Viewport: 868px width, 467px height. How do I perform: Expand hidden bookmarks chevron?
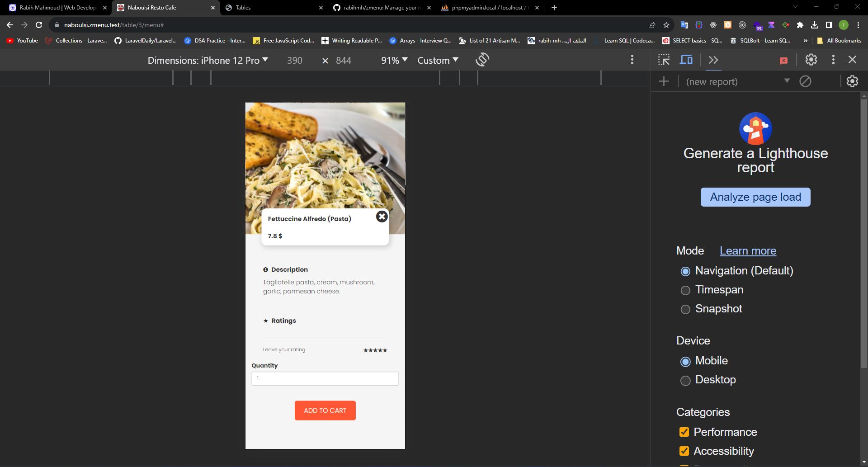coord(805,41)
